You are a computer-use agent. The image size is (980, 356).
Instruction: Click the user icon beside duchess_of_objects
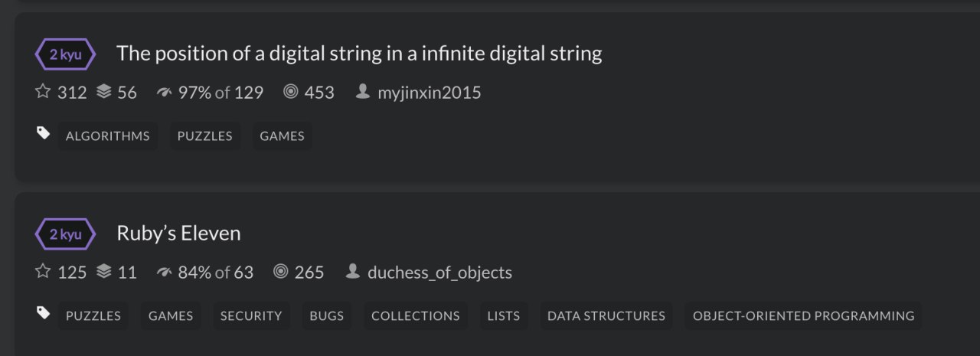(353, 271)
